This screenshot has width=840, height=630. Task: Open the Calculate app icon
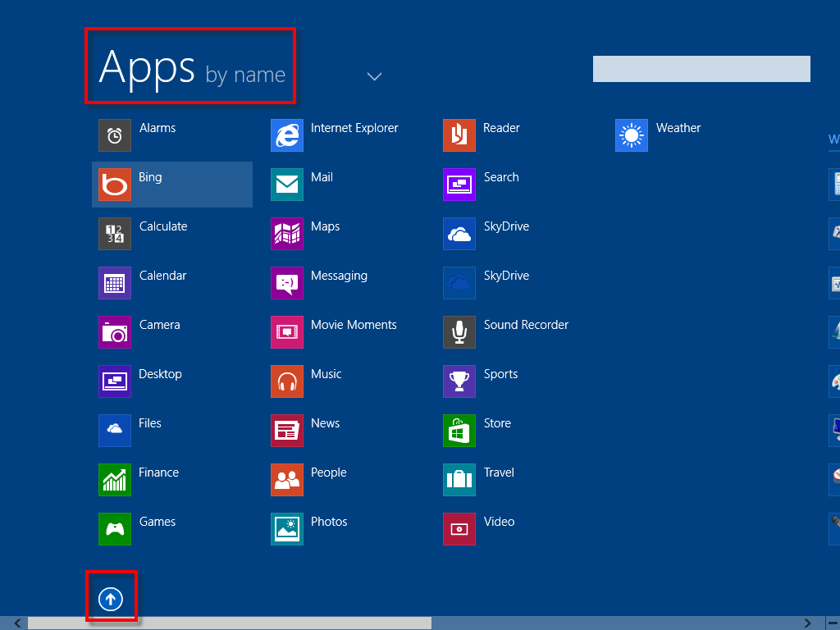point(115,234)
